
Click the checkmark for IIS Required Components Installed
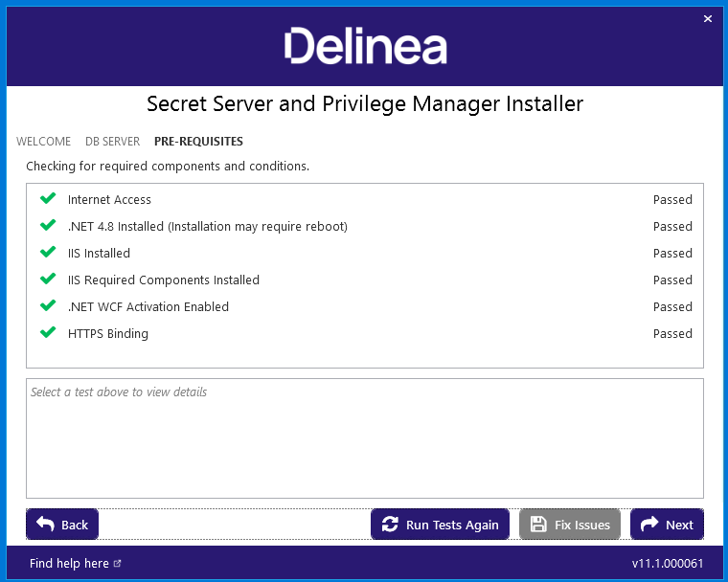point(48,279)
